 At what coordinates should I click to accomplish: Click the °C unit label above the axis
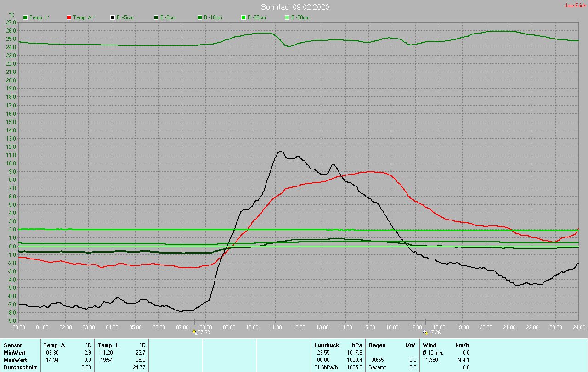coord(11,15)
